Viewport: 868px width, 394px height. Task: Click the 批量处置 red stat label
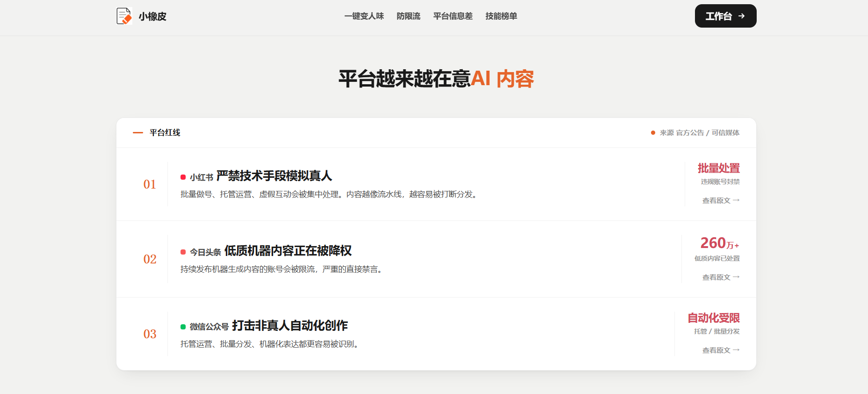pos(719,168)
